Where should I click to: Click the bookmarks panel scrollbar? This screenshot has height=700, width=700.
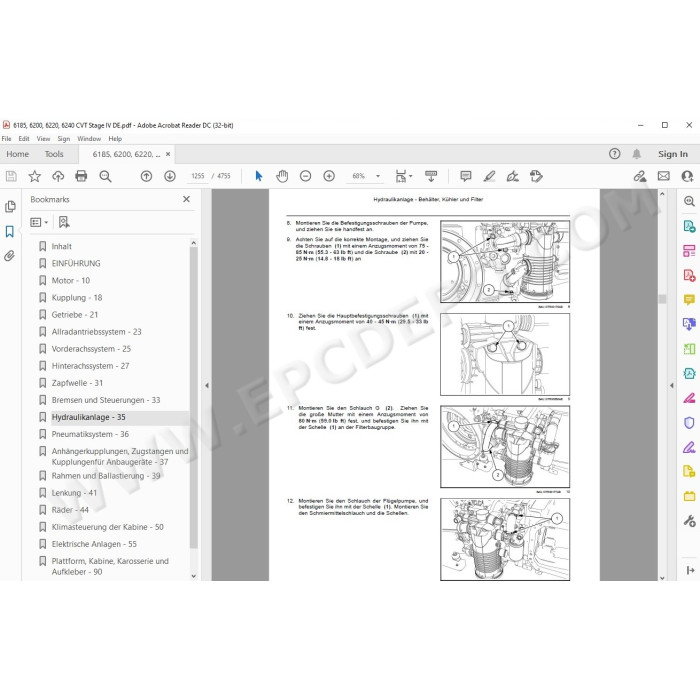[194, 397]
